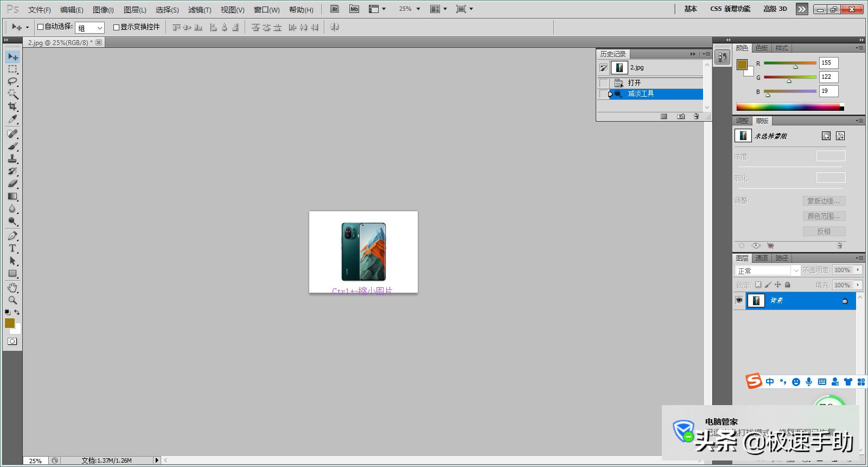The width and height of the screenshot is (868, 467).
Task: Select the Crop tool
Action: tap(12, 106)
